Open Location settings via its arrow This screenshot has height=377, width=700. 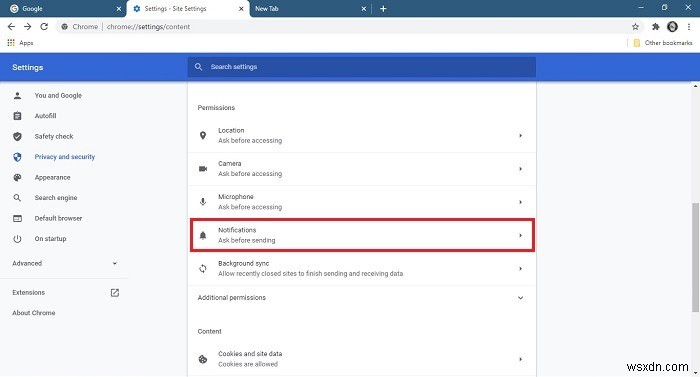click(x=521, y=135)
